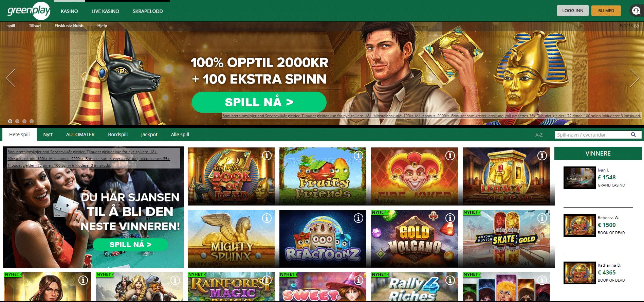
Task: Show info for Book of Dead game
Action: pos(267,156)
